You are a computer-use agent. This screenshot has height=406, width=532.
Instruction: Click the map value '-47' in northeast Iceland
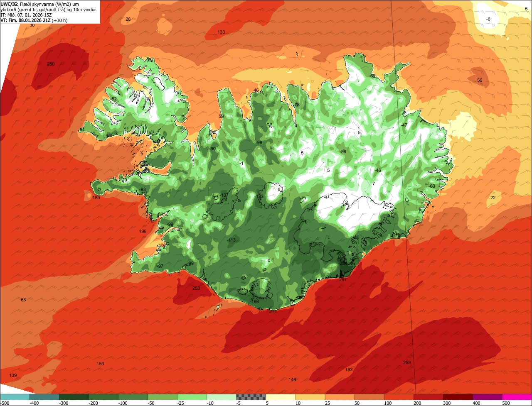click(404, 125)
